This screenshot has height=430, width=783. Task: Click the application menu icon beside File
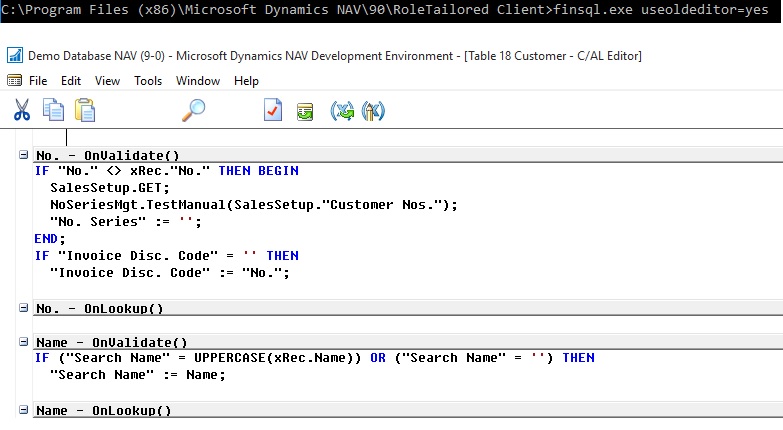click(x=14, y=80)
